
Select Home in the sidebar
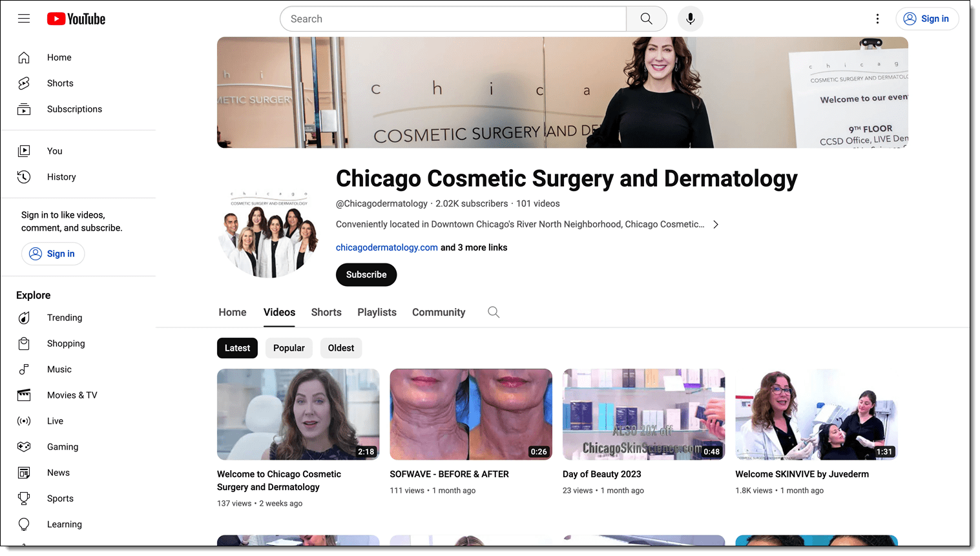tap(59, 57)
